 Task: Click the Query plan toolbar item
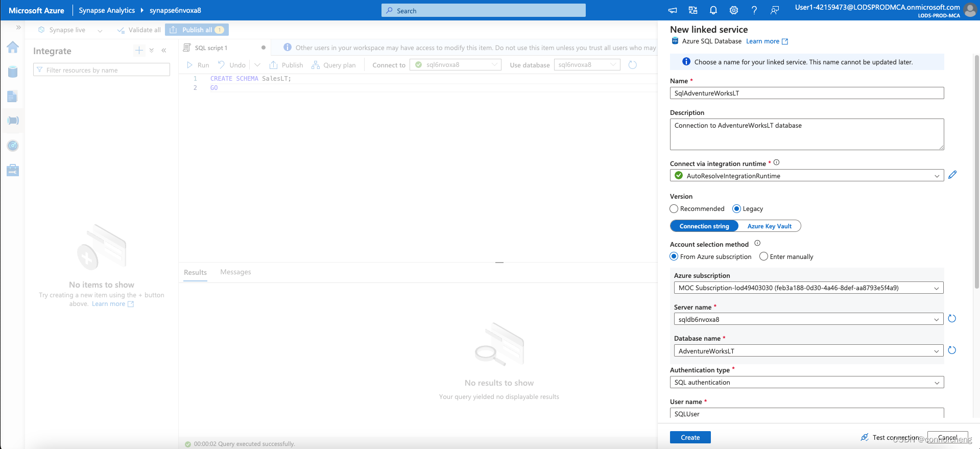point(333,65)
